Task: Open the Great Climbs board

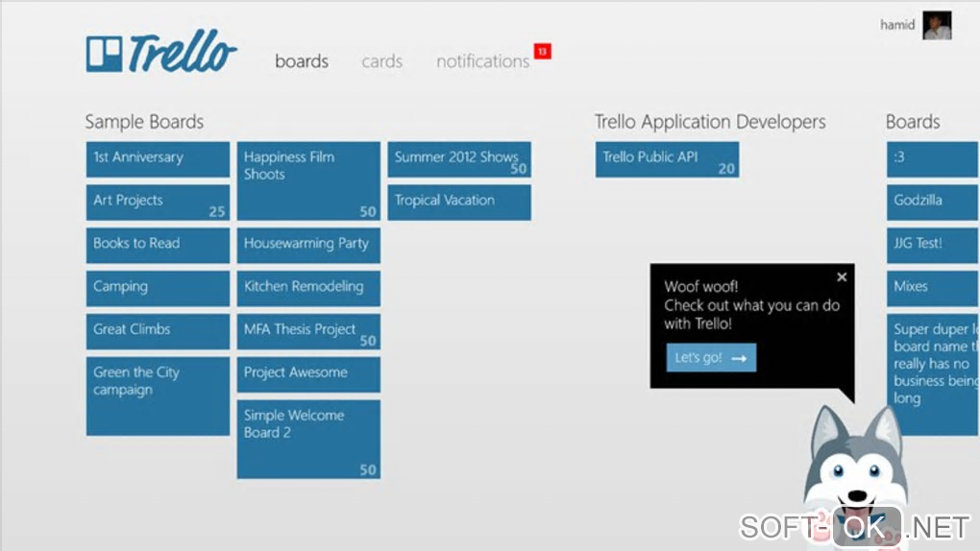Action: pos(158,332)
